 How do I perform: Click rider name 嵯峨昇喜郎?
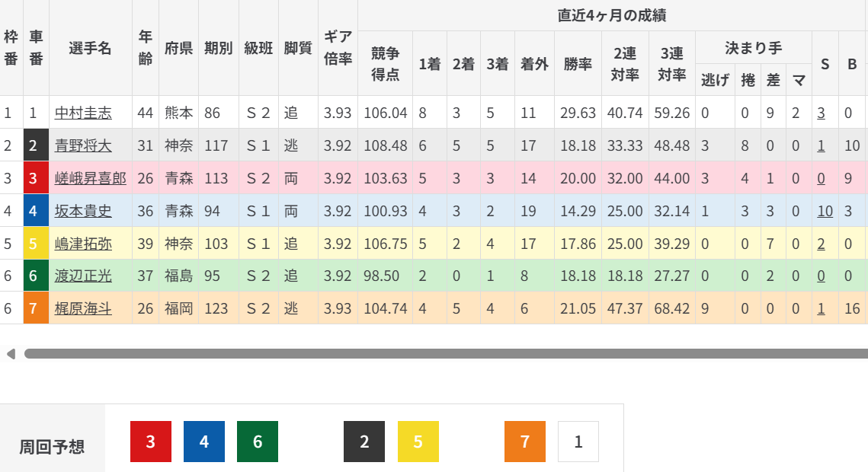[90, 179]
